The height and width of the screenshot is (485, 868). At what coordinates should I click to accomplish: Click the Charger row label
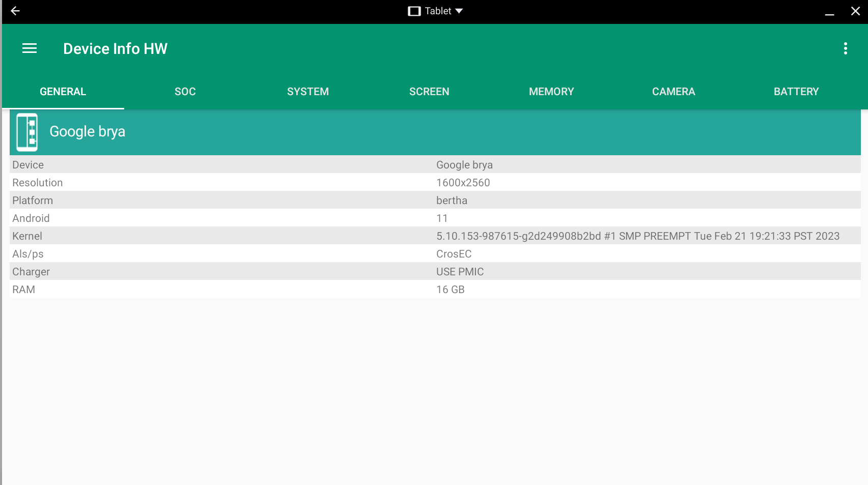pos(31,272)
